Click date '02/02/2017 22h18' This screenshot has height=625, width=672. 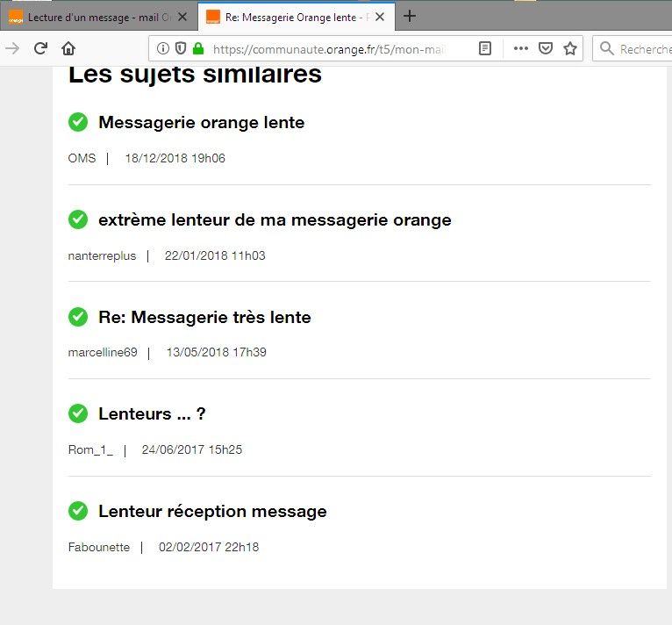209,547
